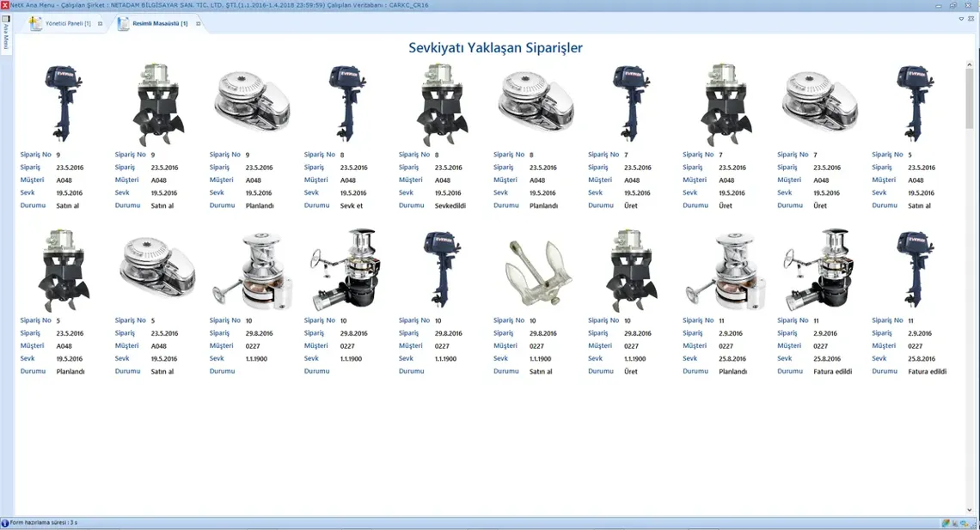Screen dimensions: 980x530
Task: Close the active document using the tab-bar X icon
Action: [971, 18]
